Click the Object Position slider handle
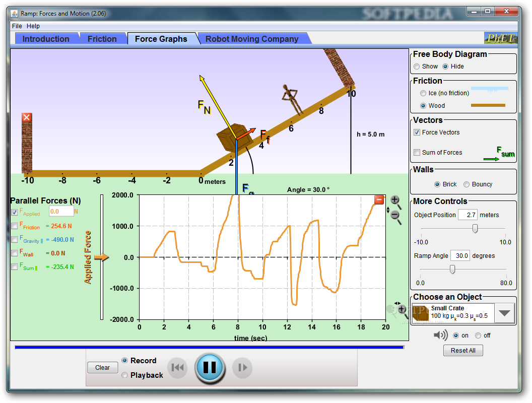 click(475, 229)
